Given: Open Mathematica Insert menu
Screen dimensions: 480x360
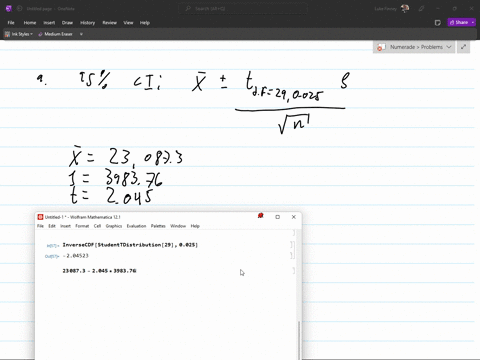Looking at the screenshot, I should pyautogui.click(x=65, y=226).
